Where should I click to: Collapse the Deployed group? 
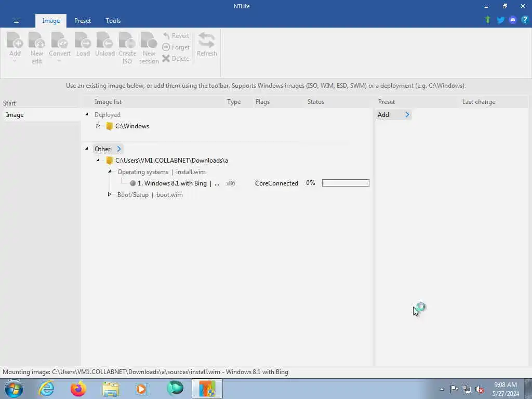(x=87, y=115)
